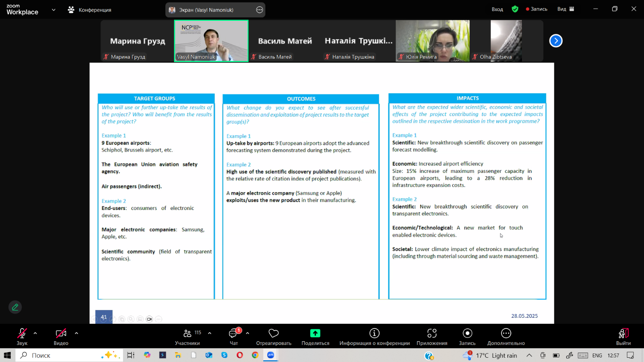Open the Zoom Workplace dropdown chevron
The width and height of the screenshot is (644, 362).
(54, 9)
